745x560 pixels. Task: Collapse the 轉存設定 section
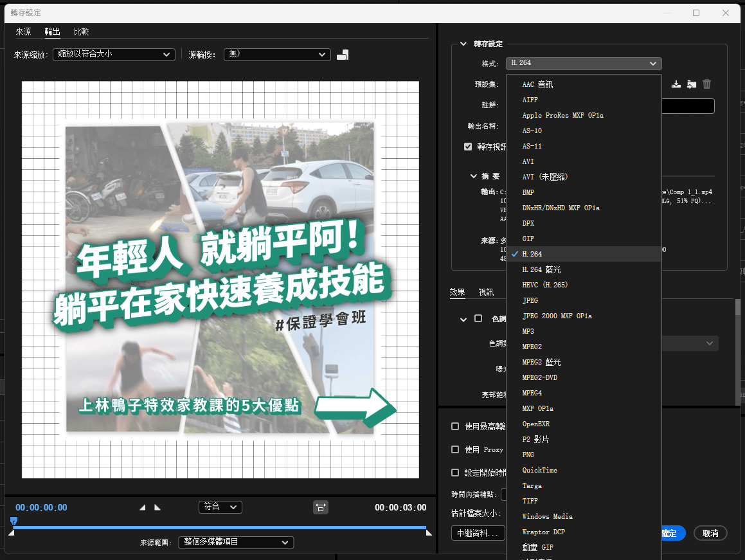pyautogui.click(x=464, y=44)
